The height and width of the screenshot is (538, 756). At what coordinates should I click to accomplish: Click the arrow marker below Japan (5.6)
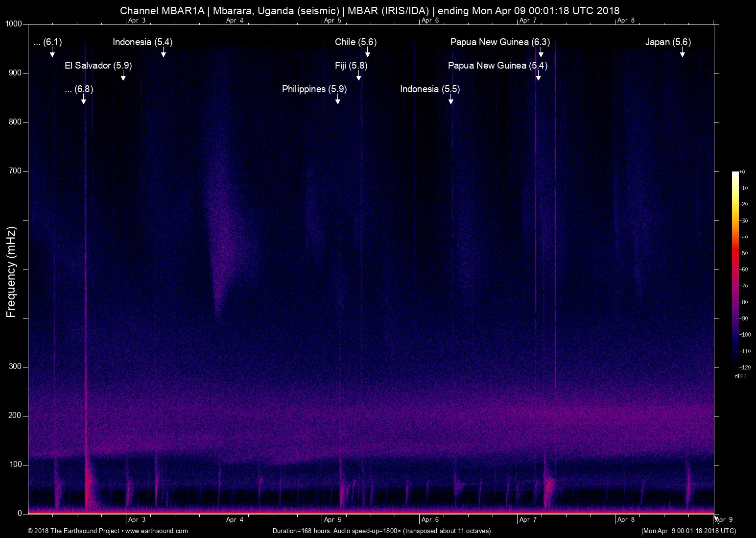point(682,53)
